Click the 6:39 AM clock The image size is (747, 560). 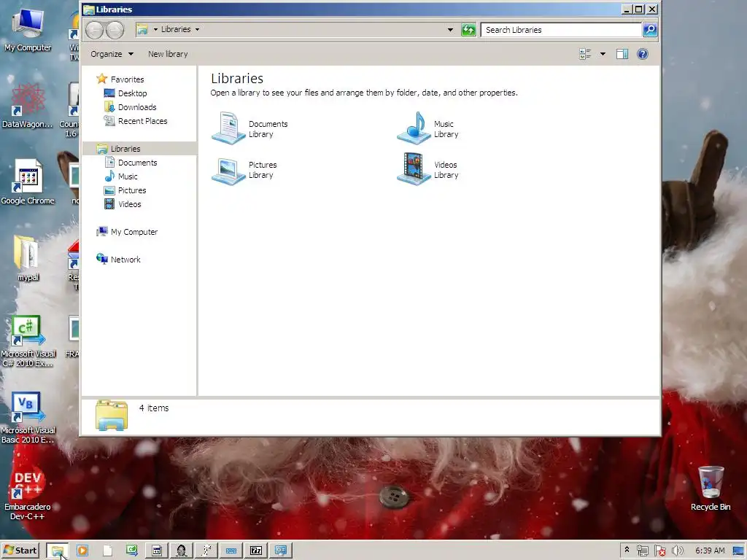point(710,551)
